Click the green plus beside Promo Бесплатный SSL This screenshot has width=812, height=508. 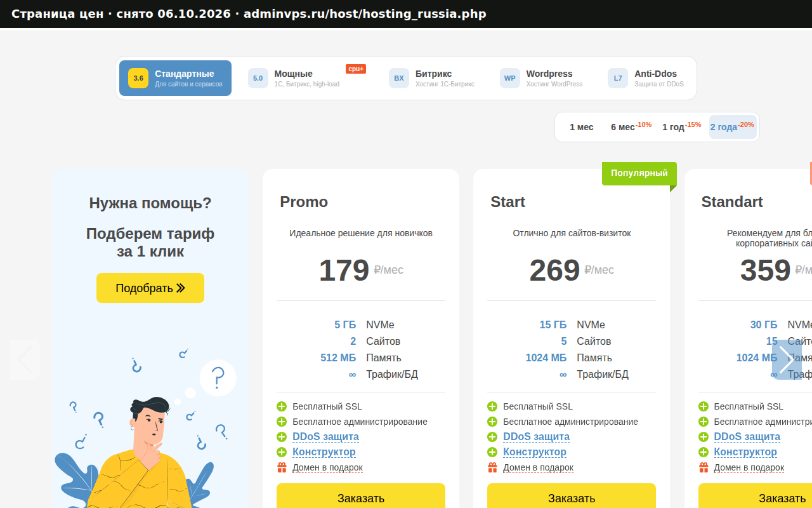(x=282, y=406)
